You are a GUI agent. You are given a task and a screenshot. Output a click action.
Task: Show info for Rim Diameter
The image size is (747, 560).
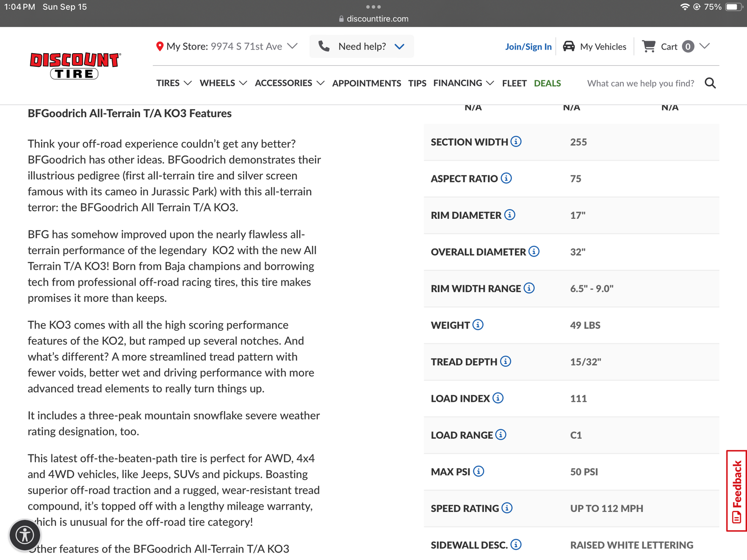point(510,215)
